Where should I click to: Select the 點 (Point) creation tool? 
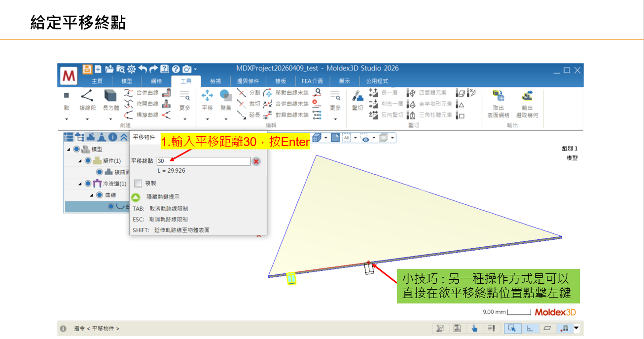click(x=67, y=101)
